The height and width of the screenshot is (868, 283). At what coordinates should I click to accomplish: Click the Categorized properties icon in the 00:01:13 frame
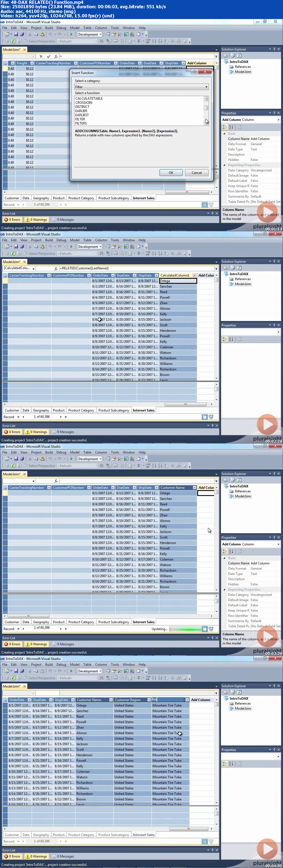click(225, 127)
